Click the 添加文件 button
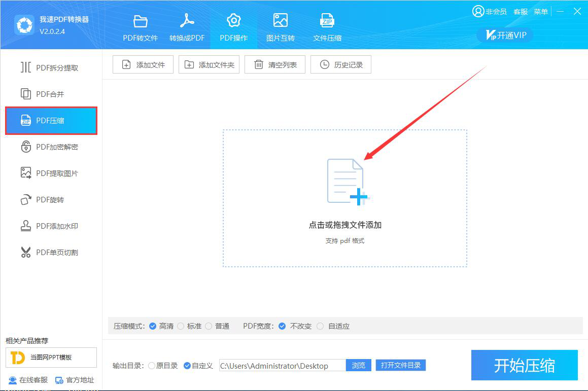This screenshot has width=588, height=391. 143,64
